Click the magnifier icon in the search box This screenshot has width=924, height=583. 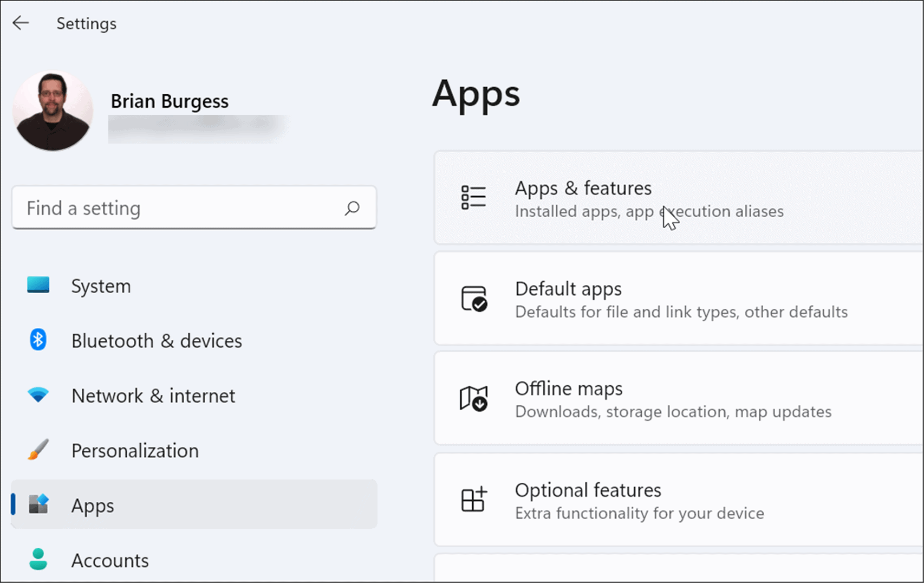point(352,208)
